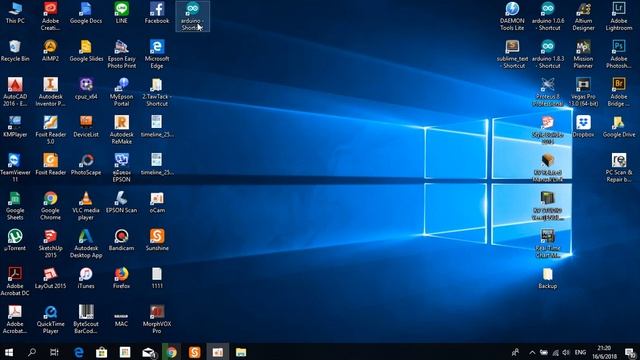Screen dimensions: 640x360
Task: Select the Google Docs desktop shortcut
Action: tap(86, 13)
